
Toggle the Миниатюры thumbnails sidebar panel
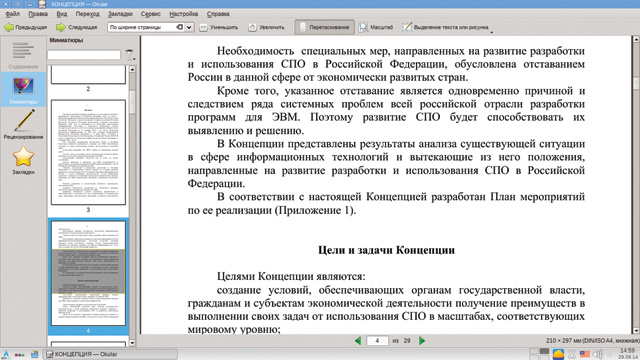[x=23, y=89]
